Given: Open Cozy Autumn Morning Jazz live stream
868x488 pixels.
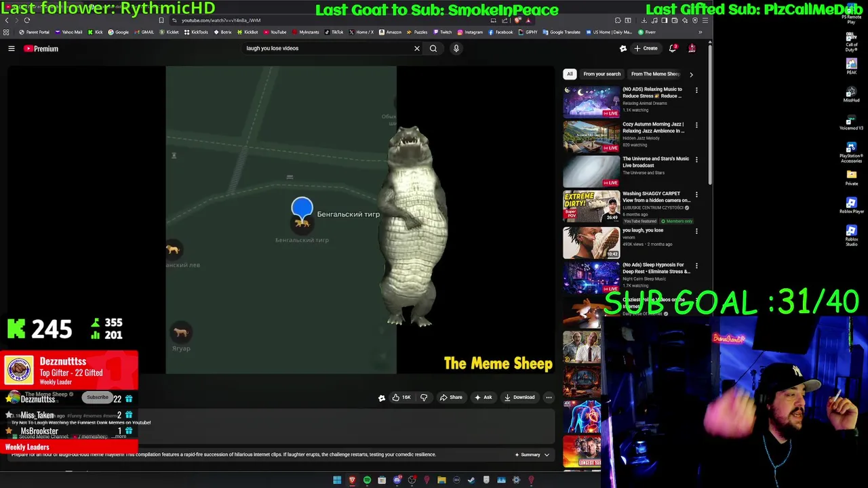Looking at the screenshot, I should coord(591,137).
